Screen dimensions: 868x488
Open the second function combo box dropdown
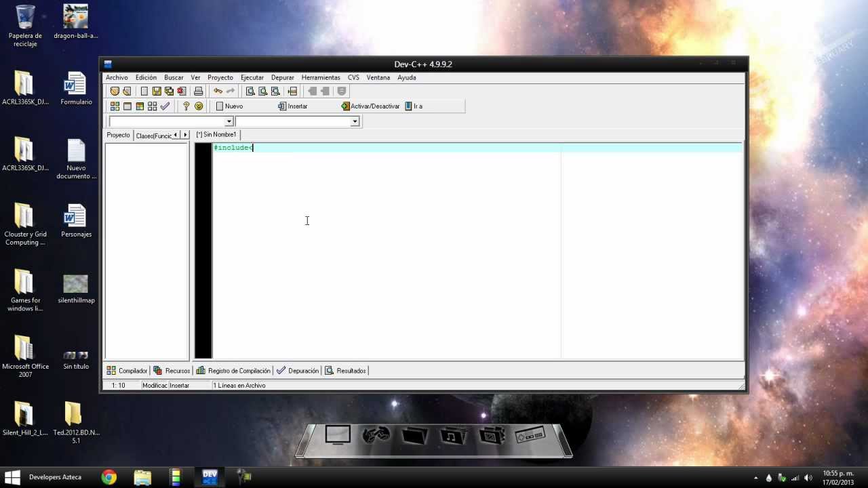(354, 121)
